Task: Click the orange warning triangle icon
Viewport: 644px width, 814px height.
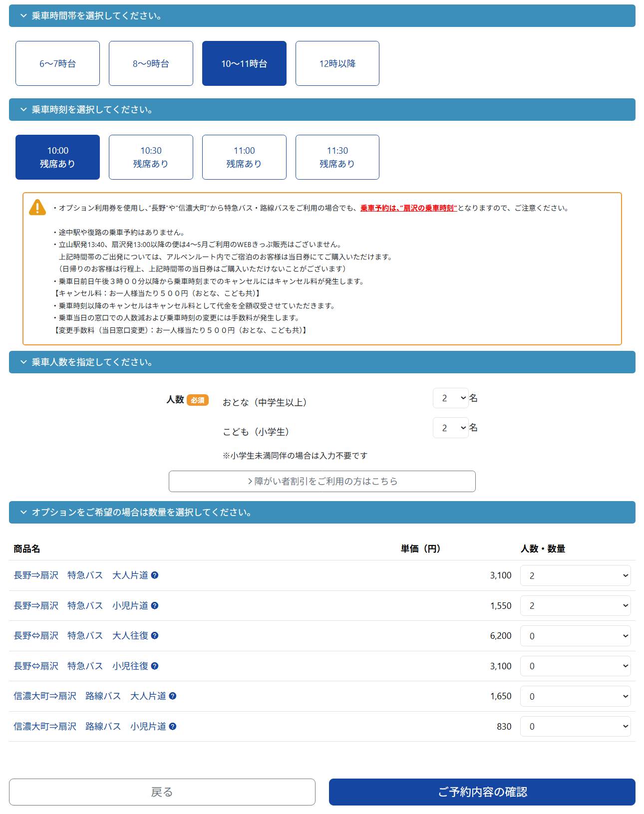Action: click(x=37, y=208)
